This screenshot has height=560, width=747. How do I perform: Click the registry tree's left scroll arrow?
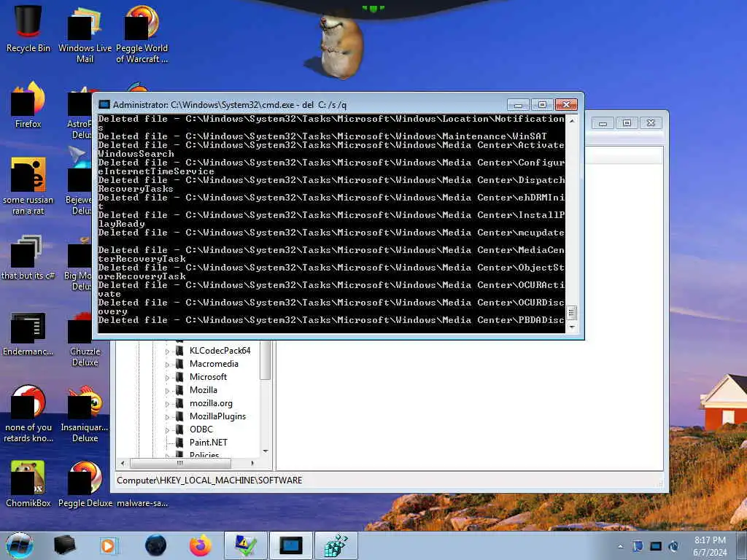point(123,463)
